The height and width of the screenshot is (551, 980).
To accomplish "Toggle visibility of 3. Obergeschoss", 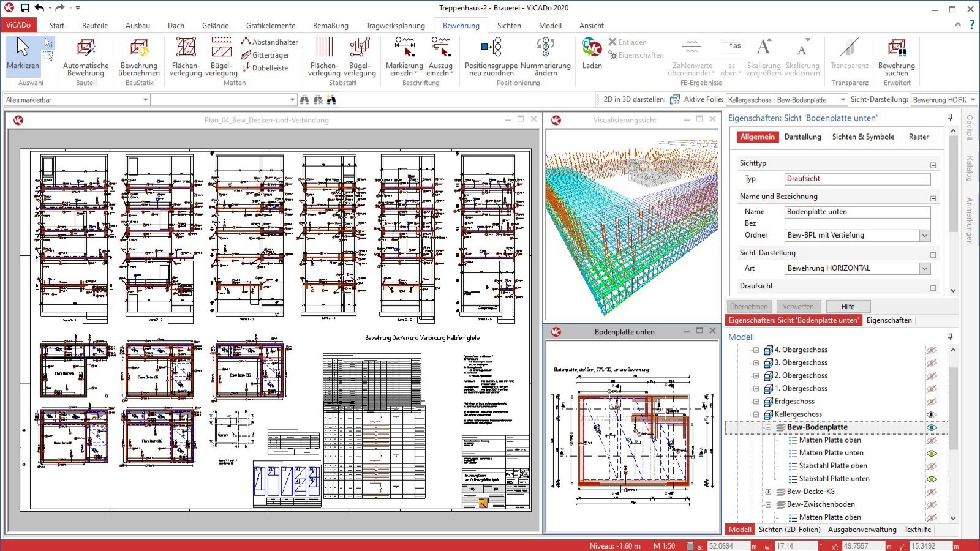I will 932,363.
